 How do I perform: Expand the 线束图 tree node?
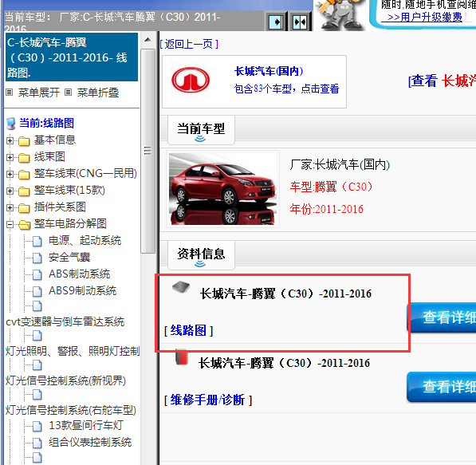pyautogui.click(x=10, y=157)
